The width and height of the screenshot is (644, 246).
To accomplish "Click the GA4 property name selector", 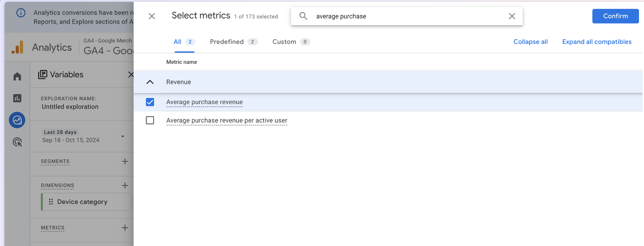I will point(108,47).
